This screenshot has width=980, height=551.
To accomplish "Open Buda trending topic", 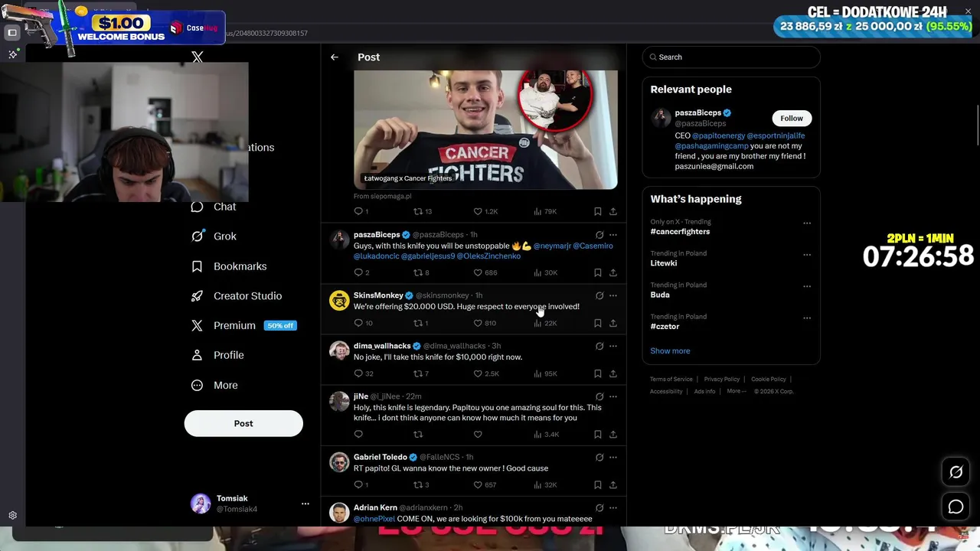I will 660,295.
